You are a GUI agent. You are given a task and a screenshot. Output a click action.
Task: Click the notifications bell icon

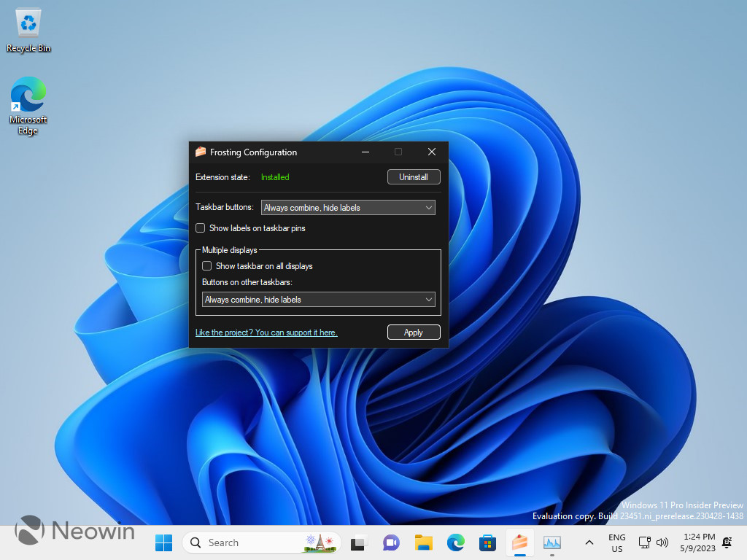727,542
